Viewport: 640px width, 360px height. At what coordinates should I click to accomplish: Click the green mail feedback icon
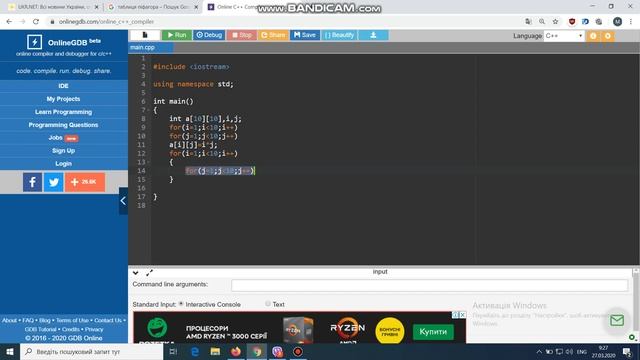point(617,320)
